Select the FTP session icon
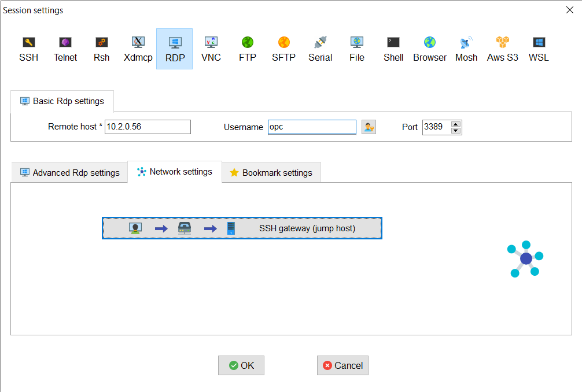 [247, 49]
